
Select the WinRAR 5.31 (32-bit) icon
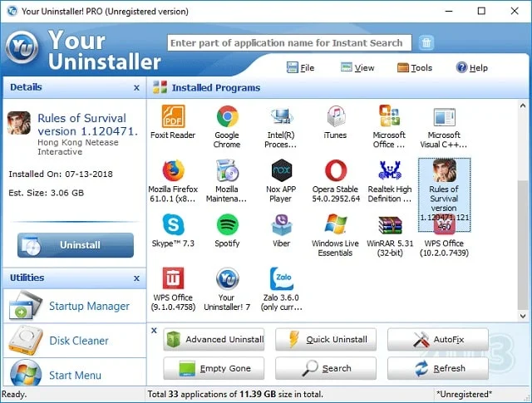(390, 225)
